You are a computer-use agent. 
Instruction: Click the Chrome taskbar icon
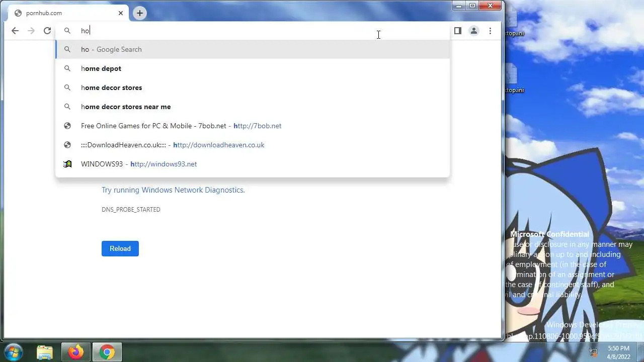point(107,352)
